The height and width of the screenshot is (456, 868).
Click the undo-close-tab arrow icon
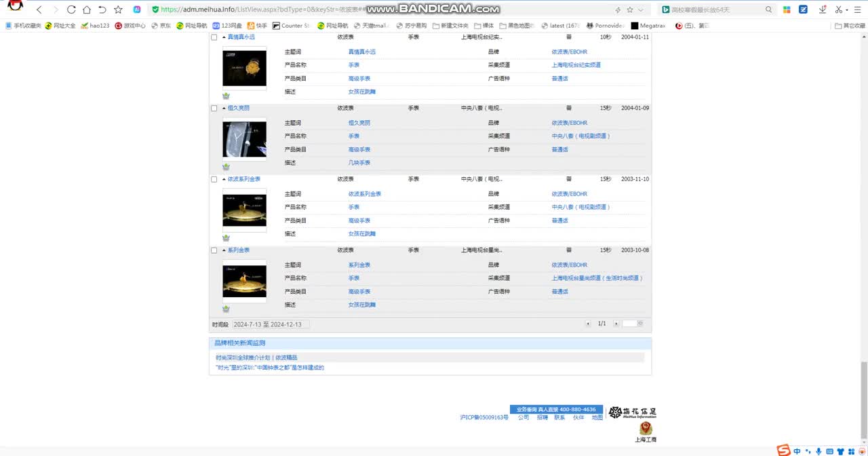coord(102,9)
